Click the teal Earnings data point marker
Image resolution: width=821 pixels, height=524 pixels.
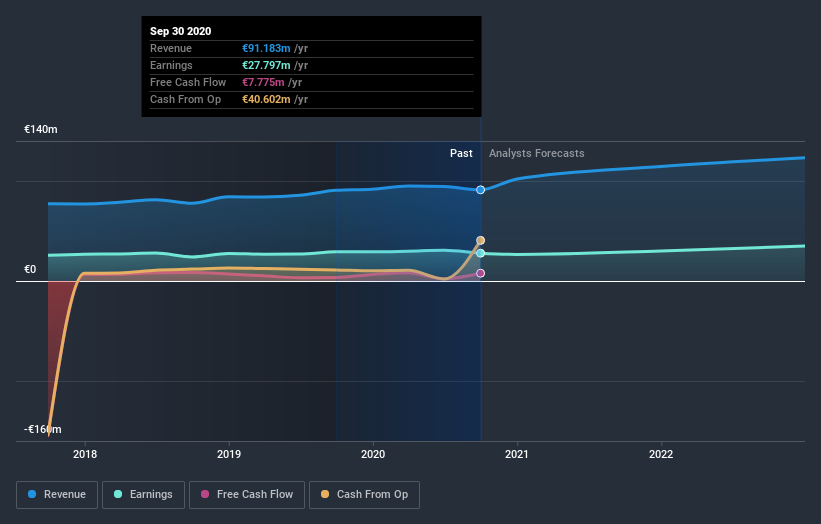click(480, 253)
